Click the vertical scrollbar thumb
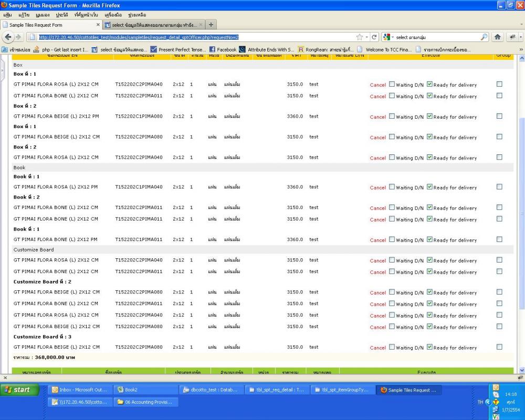This screenshot has height=420, width=525. click(x=522, y=213)
